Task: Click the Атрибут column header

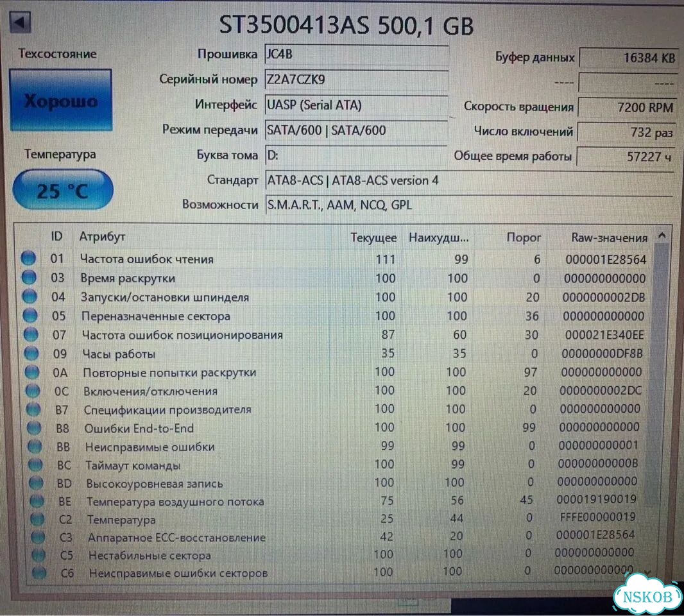Action: [x=102, y=236]
